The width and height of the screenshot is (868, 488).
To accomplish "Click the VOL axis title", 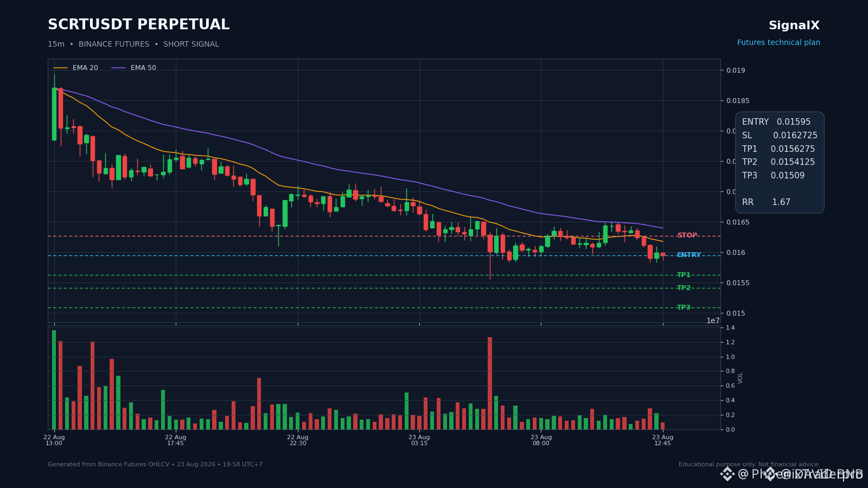I will tap(741, 378).
